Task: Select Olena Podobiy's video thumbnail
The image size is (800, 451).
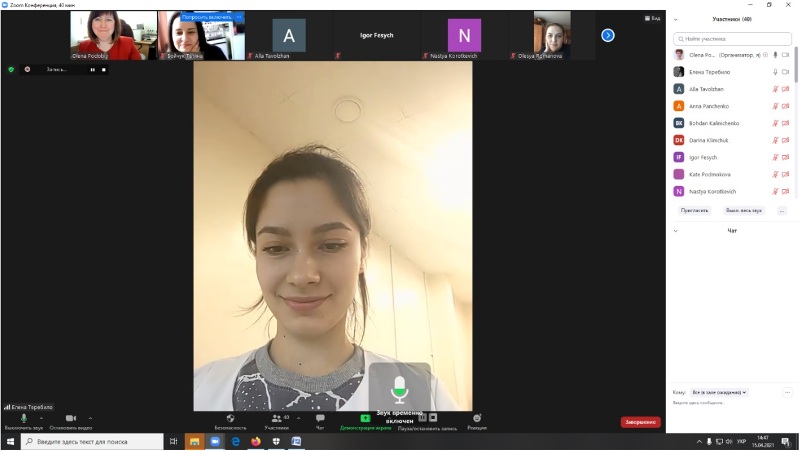Action: pos(113,35)
